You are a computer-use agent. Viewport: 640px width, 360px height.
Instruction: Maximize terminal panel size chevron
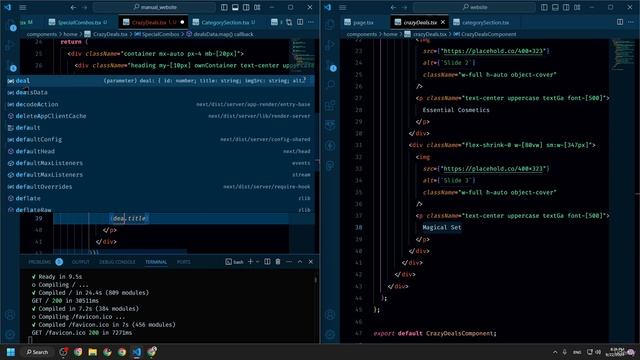point(300,262)
